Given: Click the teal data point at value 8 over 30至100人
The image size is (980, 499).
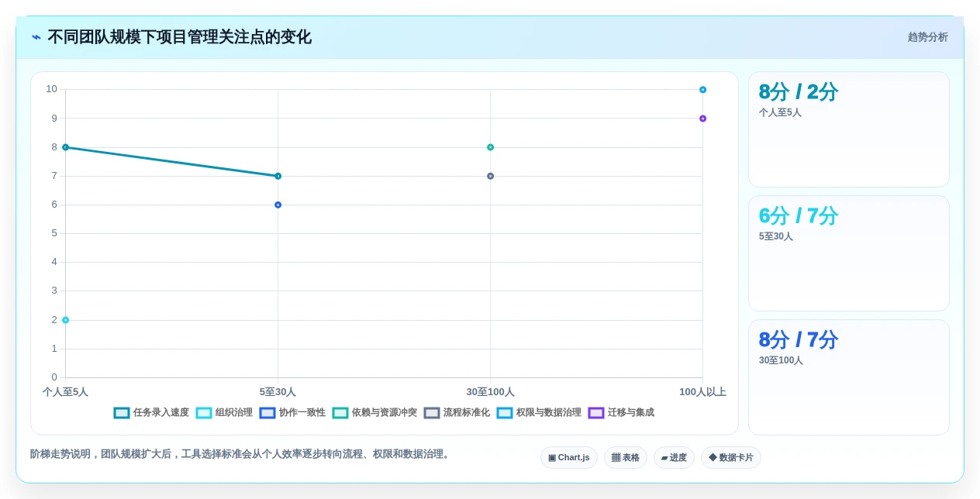Looking at the screenshot, I should tap(491, 147).
